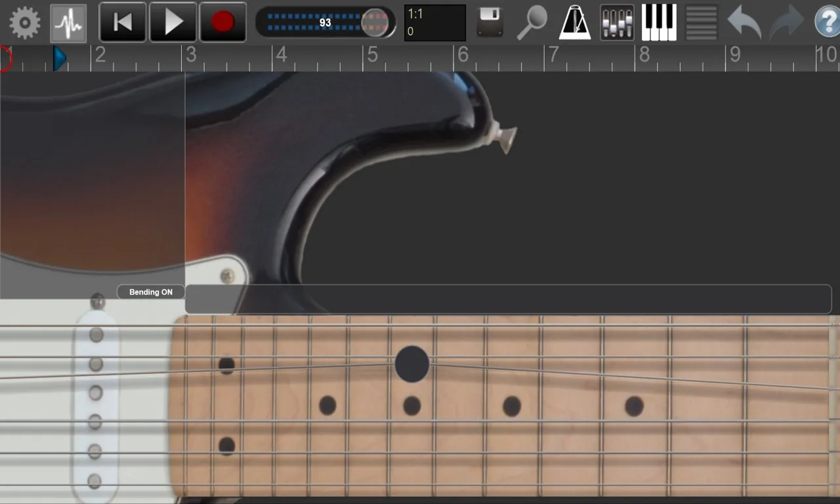The image size is (840, 504).
Task: Open the track list lines icon
Action: 702,23
